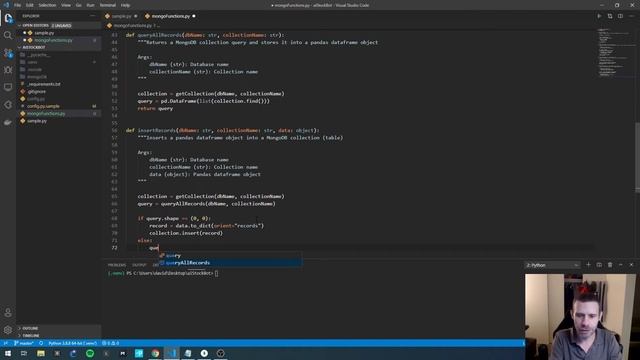Open Task View in the taskbar

pyautogui.click(x=24, y=353)
